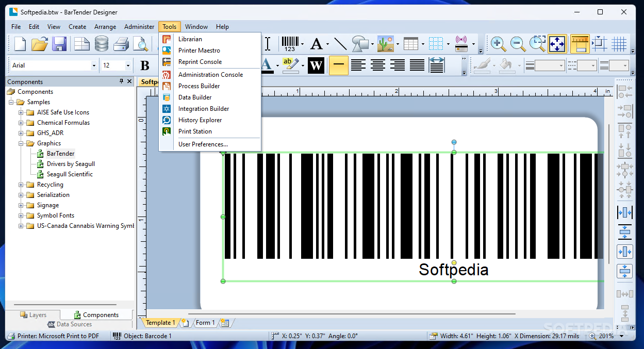Click the Zoom In magnifier icon

click(499, 44)
